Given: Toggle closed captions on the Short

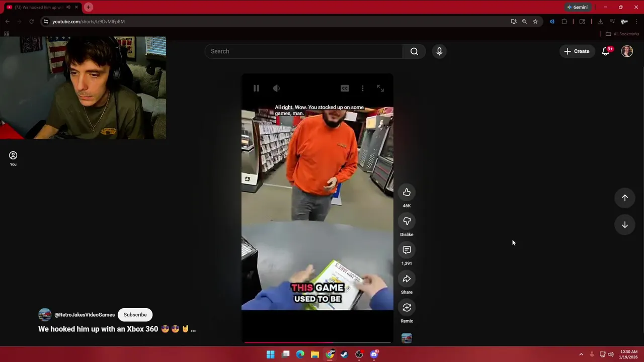Looking at the screenshot, I should 345,88.
